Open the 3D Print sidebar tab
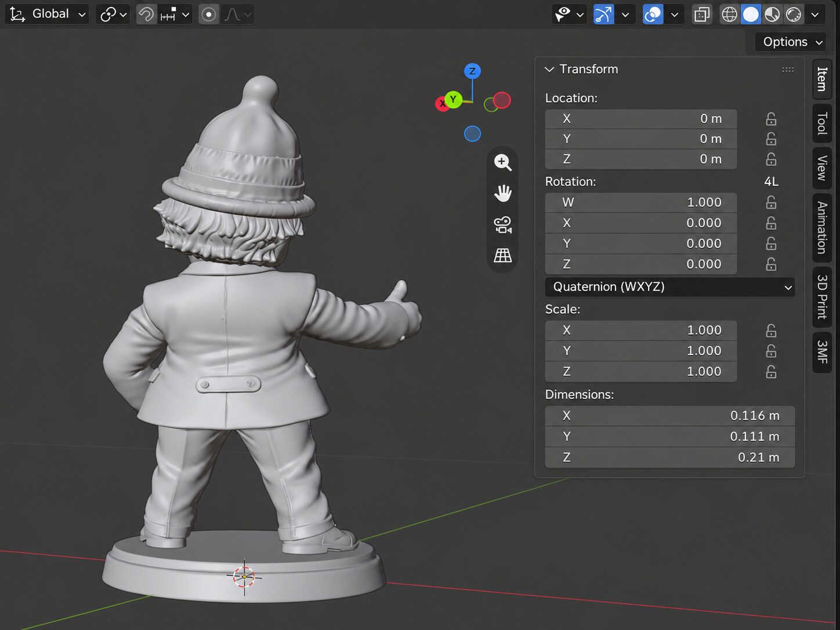840x630 pixels. pos(822,297)
